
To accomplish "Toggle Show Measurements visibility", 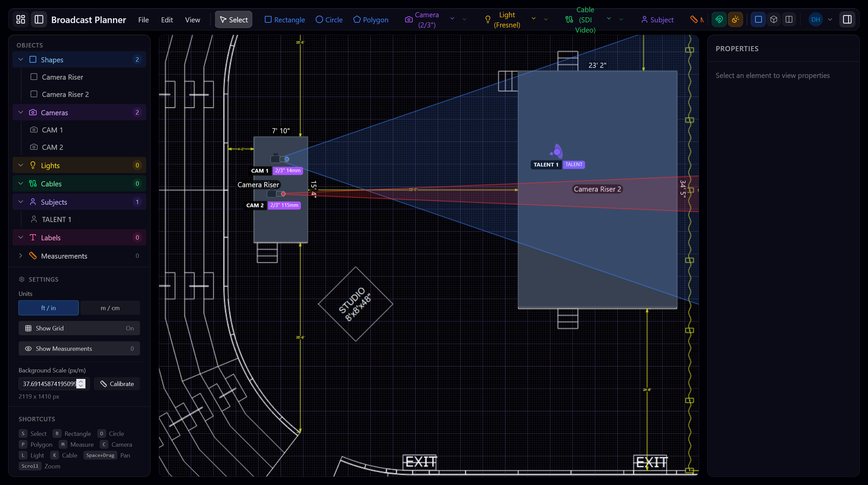I will (79, 348).
